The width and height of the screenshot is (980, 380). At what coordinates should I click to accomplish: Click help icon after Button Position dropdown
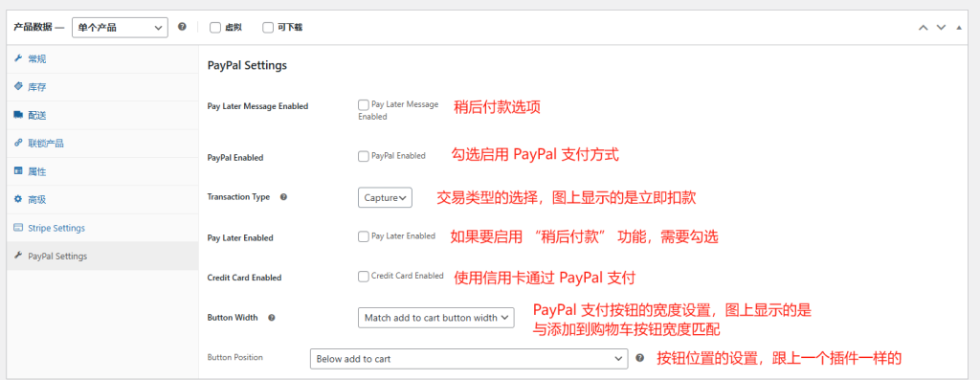pos(640,358)
